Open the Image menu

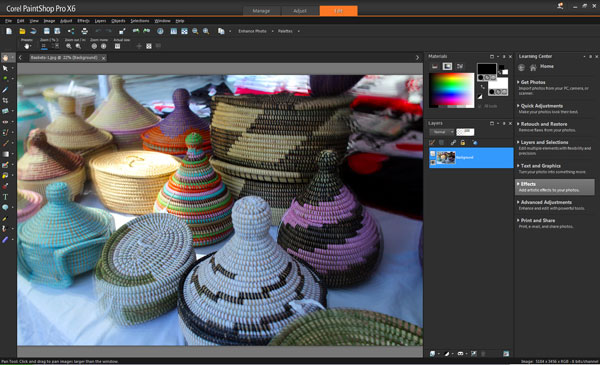point(49,21)
